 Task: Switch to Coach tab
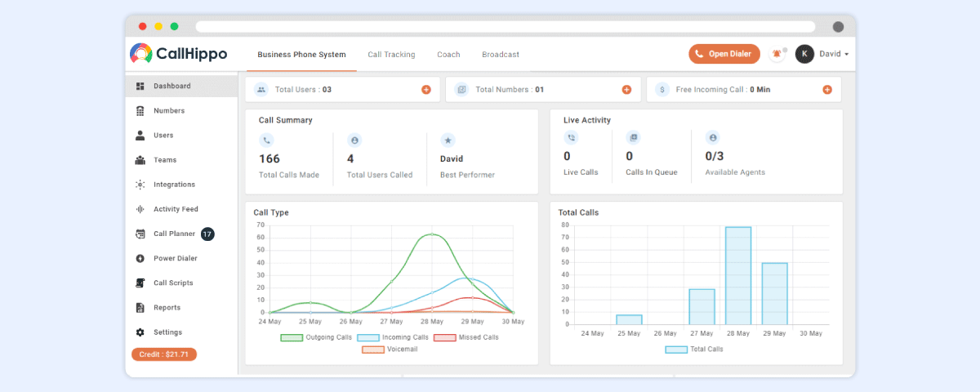pos(448,55)
